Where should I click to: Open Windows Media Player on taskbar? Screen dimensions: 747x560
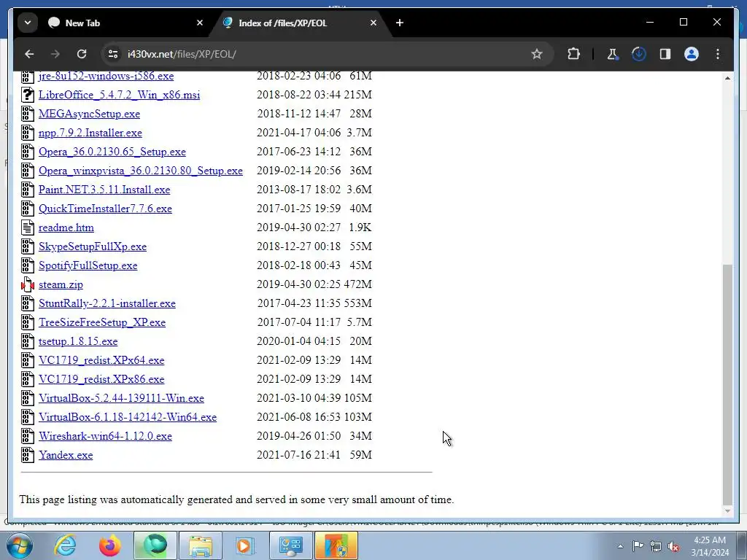[x=245, y=545]
